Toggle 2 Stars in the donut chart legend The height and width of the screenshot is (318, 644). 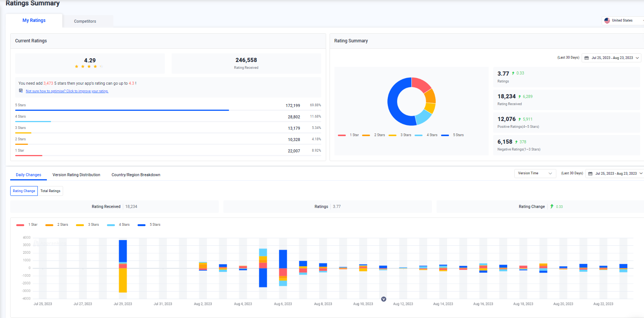point(373,135)
